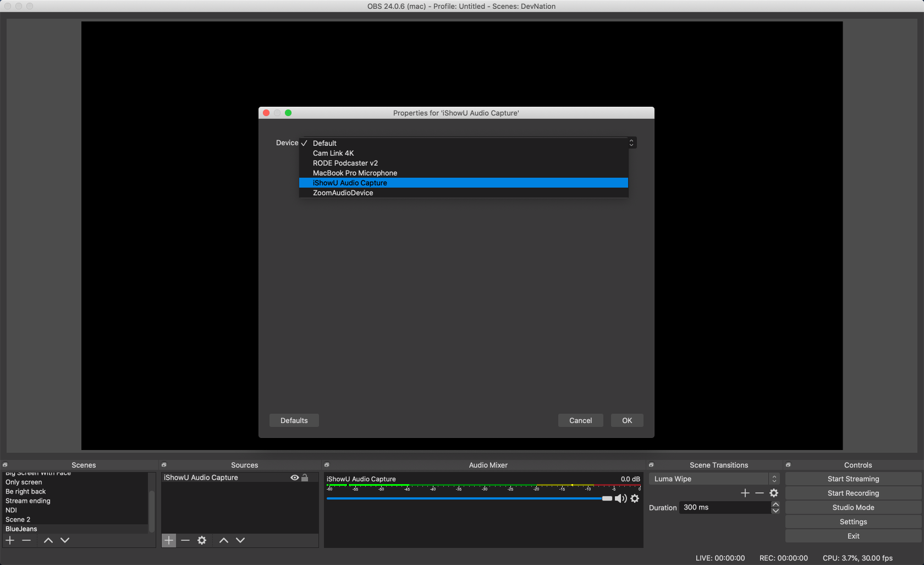
Task: Increase transition duration stepper up
Action: tap(776, 504)
